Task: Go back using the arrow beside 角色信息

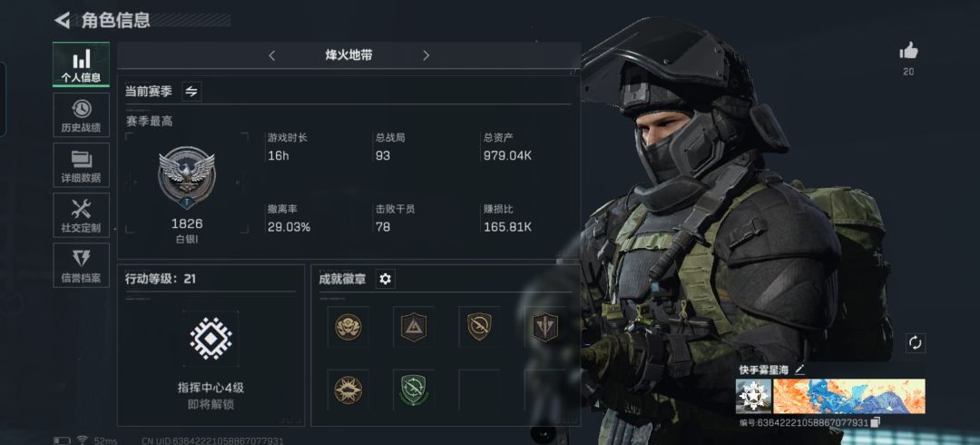Action: pyautogui.click(x=62, y=21)
